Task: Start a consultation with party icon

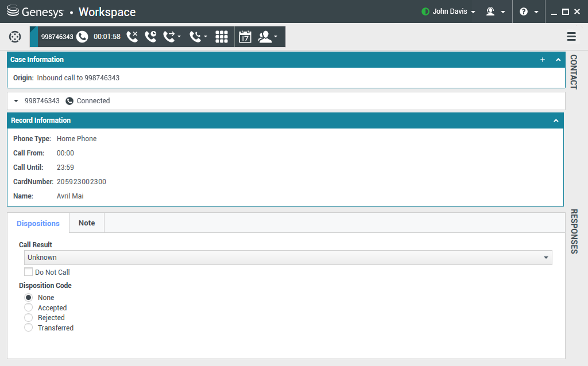Action: pos(265,36)
